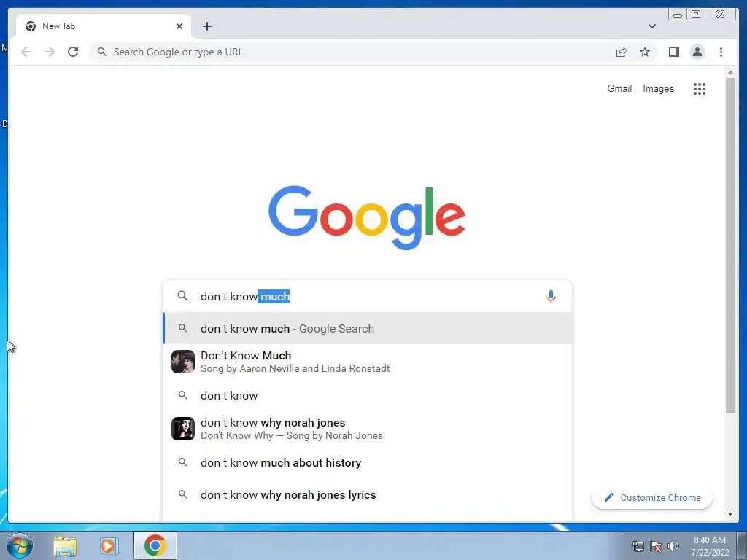Click the network tray icon

point(638,546)
